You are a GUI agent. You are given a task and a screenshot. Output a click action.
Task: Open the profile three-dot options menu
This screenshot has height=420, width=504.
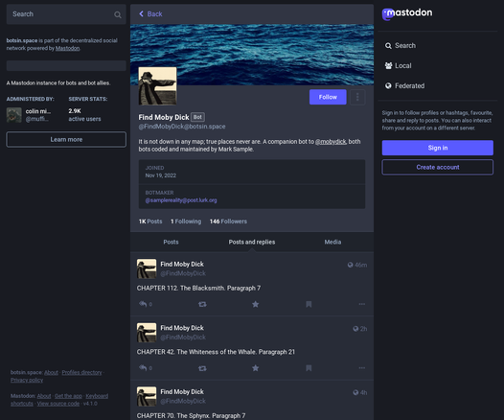[x=357, y=97]
